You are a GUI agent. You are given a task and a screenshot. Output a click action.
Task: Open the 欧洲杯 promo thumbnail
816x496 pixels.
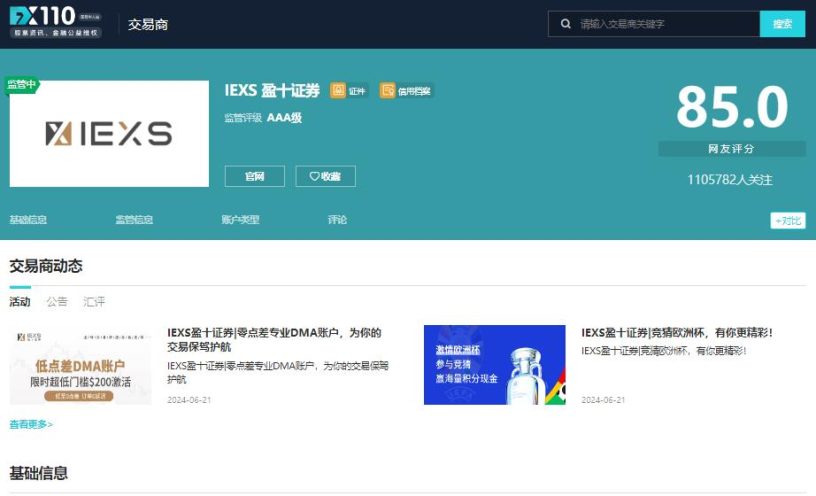click(494, 365)
